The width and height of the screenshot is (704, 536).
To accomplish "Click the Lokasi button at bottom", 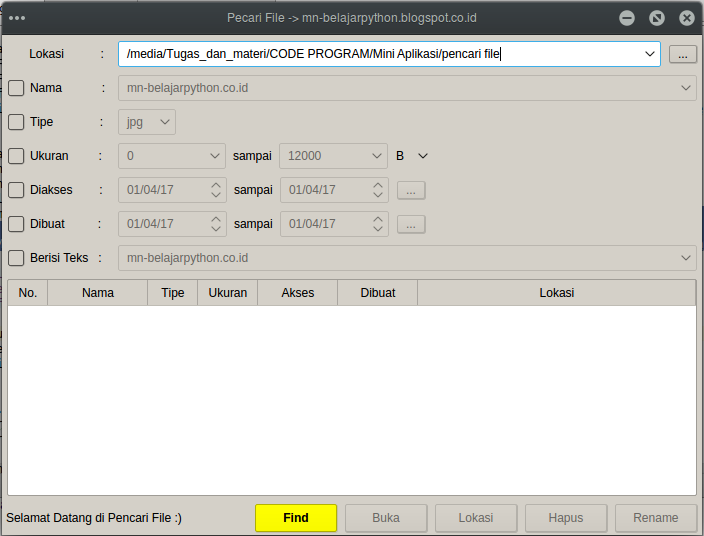I will (x=476, y=518).
